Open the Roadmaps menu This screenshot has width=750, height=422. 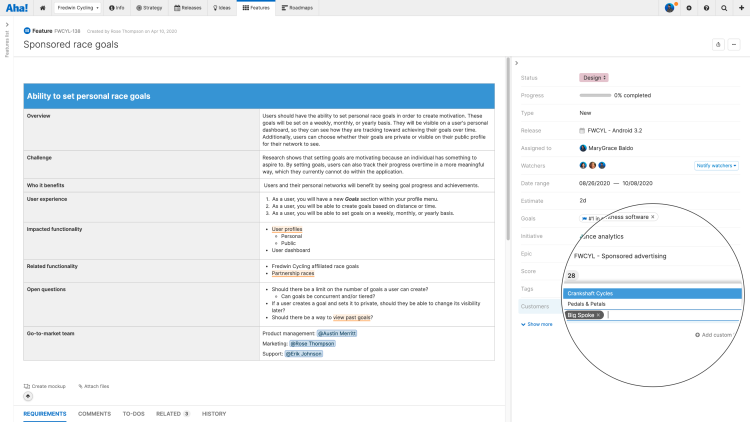pos(297,8)
